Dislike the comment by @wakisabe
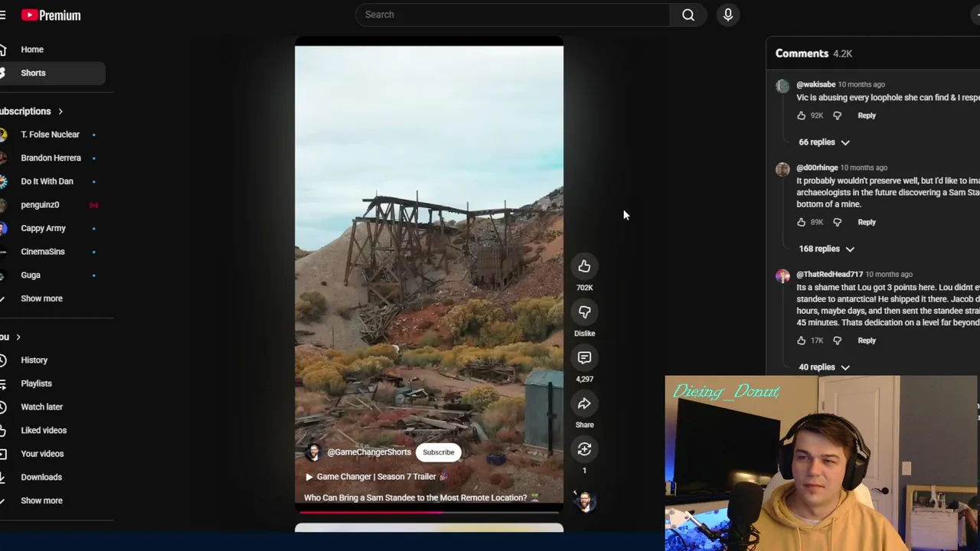Viewport: 980px width, 551px height. pos(837,116)
